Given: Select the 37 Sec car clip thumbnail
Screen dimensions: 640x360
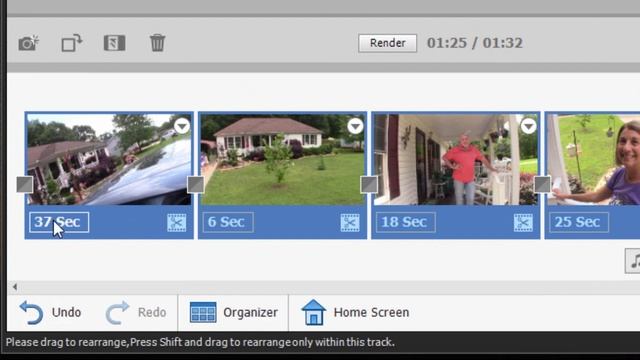Looking at the screenshot, I should 109,159.
